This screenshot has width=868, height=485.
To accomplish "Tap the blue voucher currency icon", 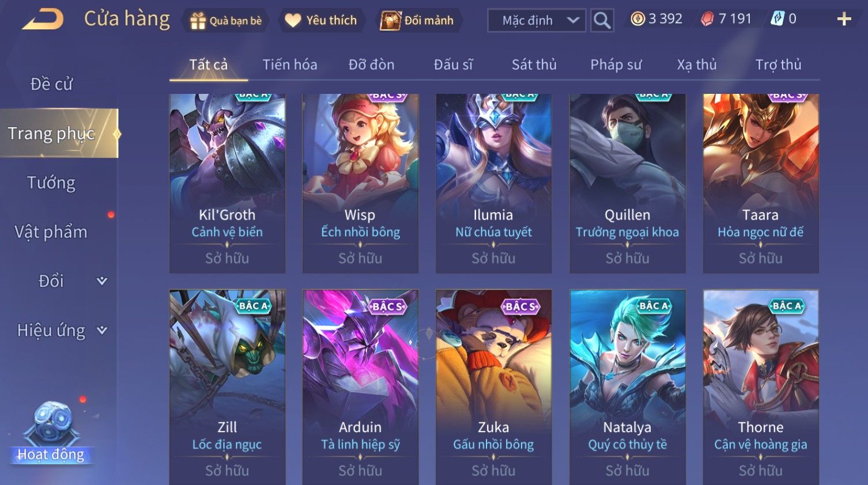I will click(778, 19).
